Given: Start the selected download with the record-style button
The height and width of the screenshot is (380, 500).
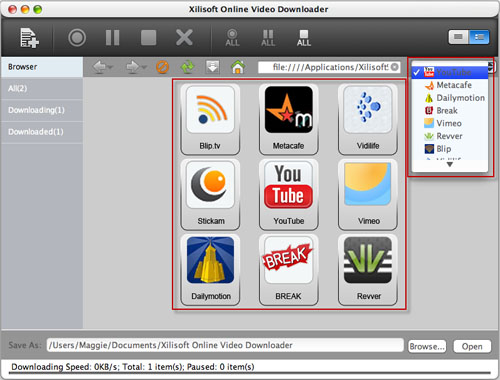Looking at the screenshot, I should click(x=77, y=37).
